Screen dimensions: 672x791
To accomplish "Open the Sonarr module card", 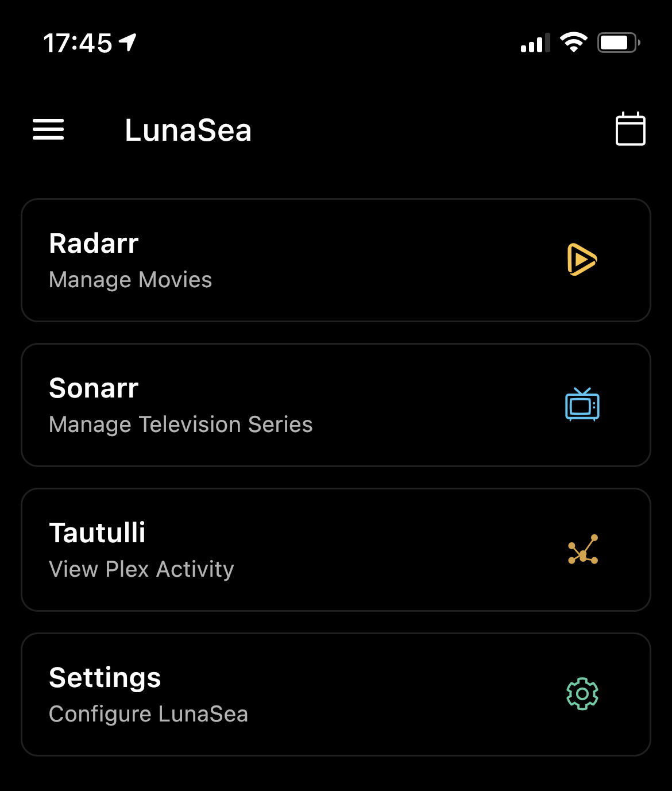I will point(336,405).
